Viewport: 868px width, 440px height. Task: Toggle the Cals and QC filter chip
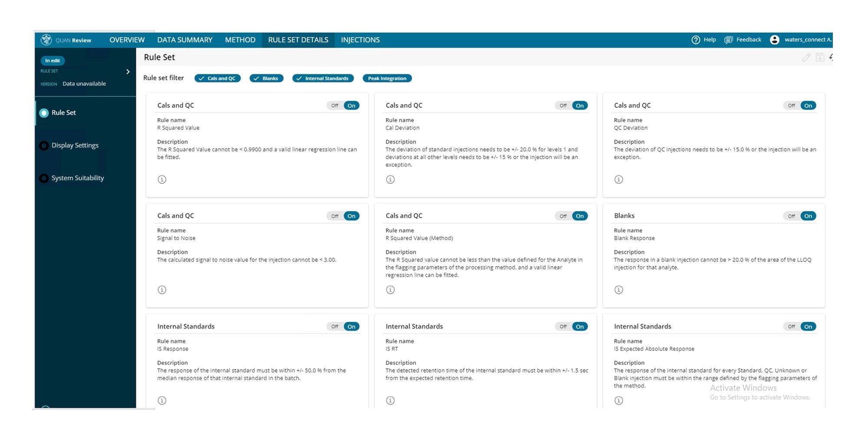point(217,79)
